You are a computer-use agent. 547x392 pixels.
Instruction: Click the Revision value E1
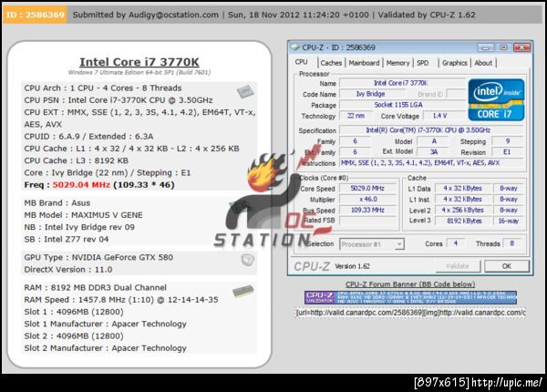507,152
